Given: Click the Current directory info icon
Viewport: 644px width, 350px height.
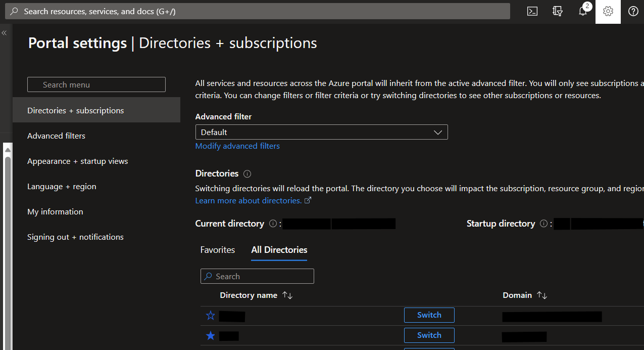Looking at the screenshot, I should click(x=273, y=224).
